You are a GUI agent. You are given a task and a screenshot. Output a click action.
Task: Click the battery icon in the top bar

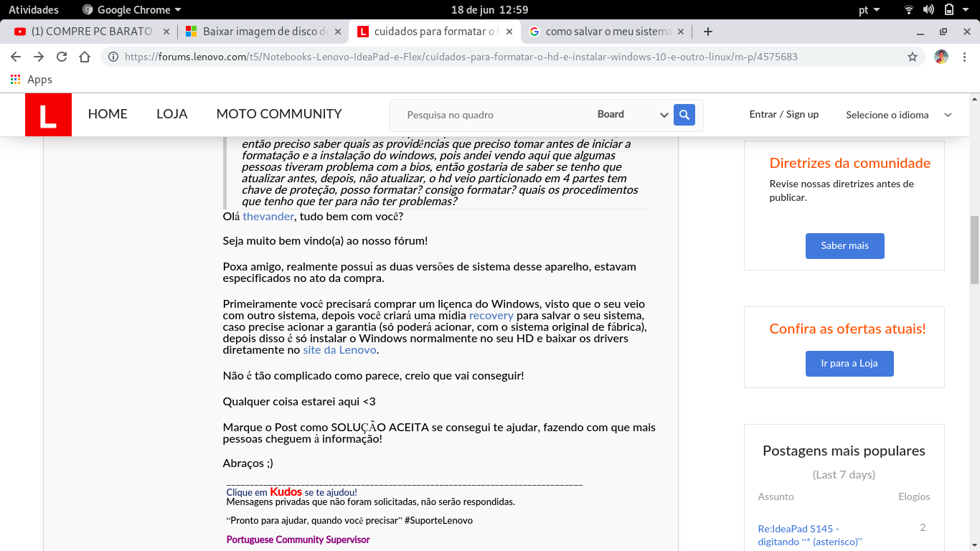pyautogui.click(x=948, y=10)
